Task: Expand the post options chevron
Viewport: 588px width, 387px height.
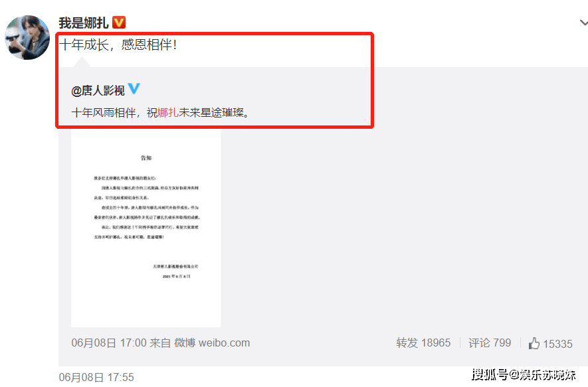Action: (x=583, y=23)
